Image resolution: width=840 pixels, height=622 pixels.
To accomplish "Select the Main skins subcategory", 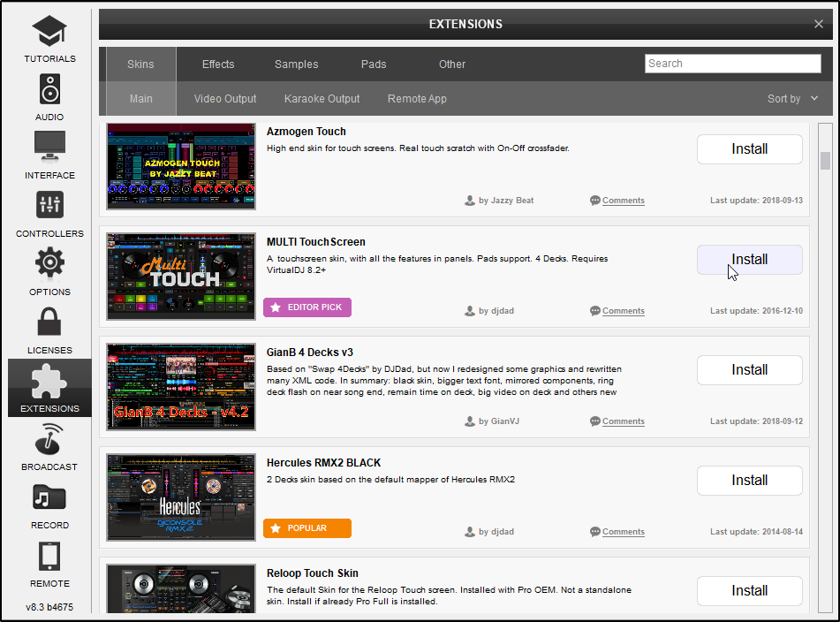I will (141, 99).
